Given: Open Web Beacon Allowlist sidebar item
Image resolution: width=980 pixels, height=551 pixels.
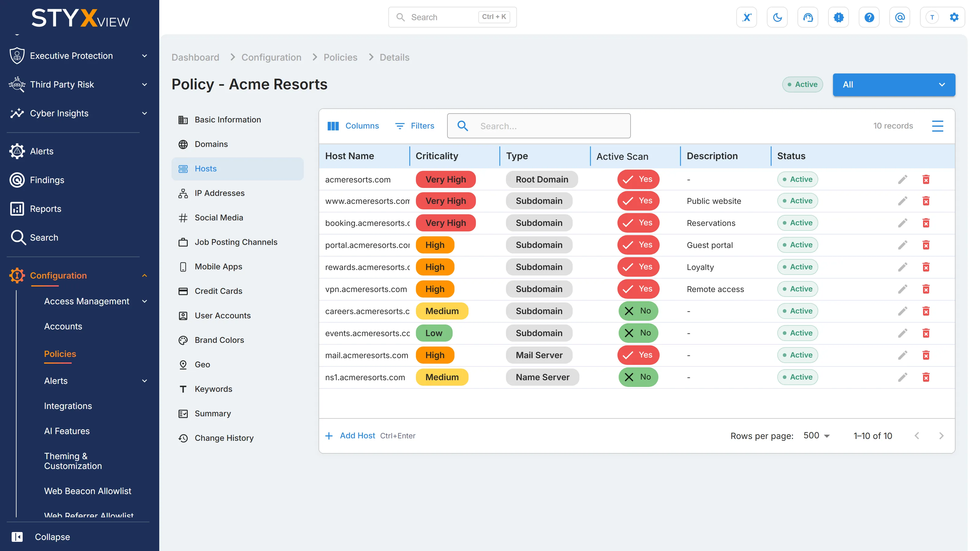Looking at the screenshot, I should pos(88,491).
